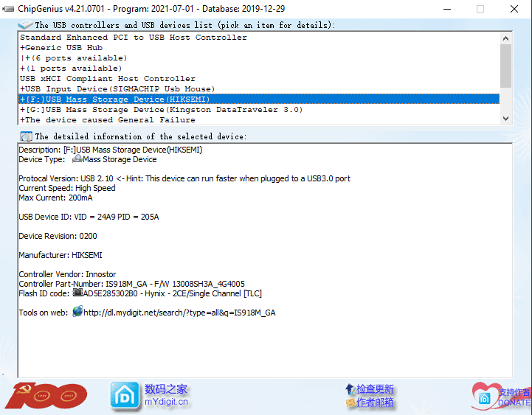
Task: Close the ChipGenius window
Action: [514, 9]
